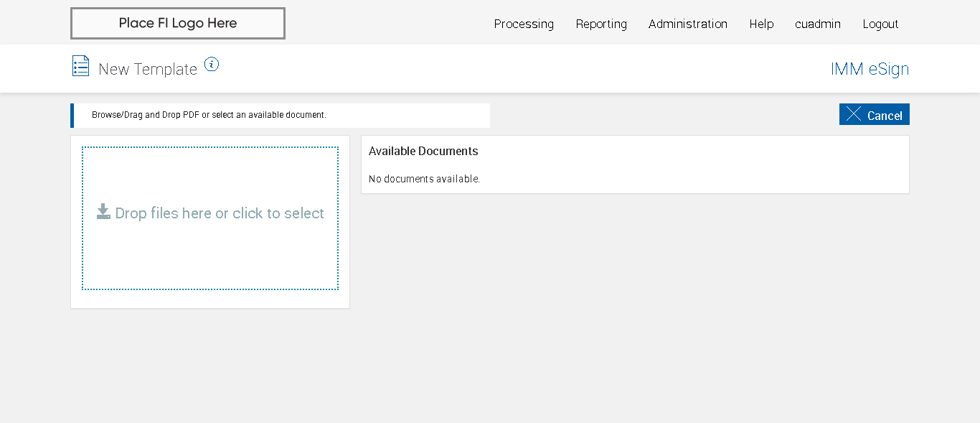Click 'Drop files here or click to select' text

pos(220,213)
